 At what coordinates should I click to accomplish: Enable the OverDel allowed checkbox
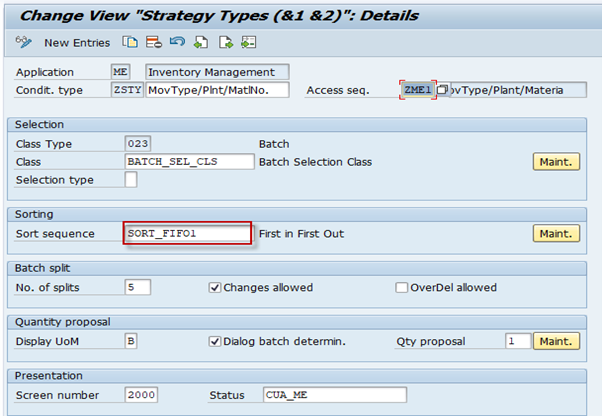click(401, 287)
